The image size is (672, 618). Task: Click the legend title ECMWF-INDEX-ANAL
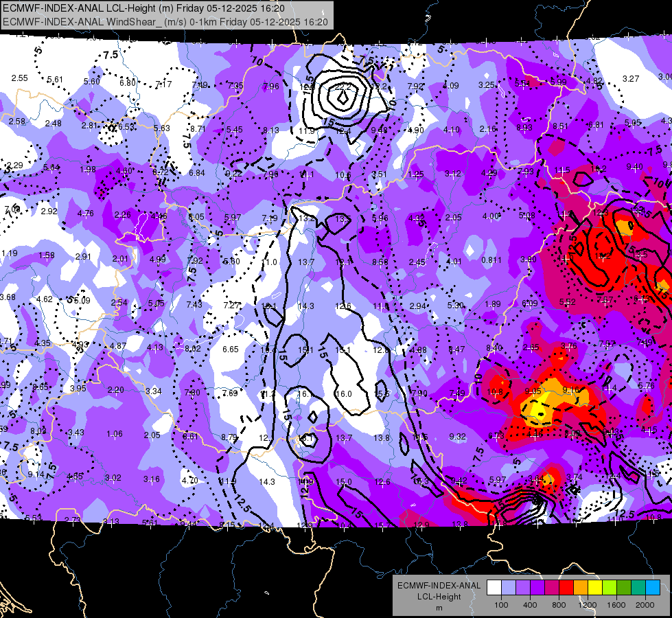[x=439, y=586]
